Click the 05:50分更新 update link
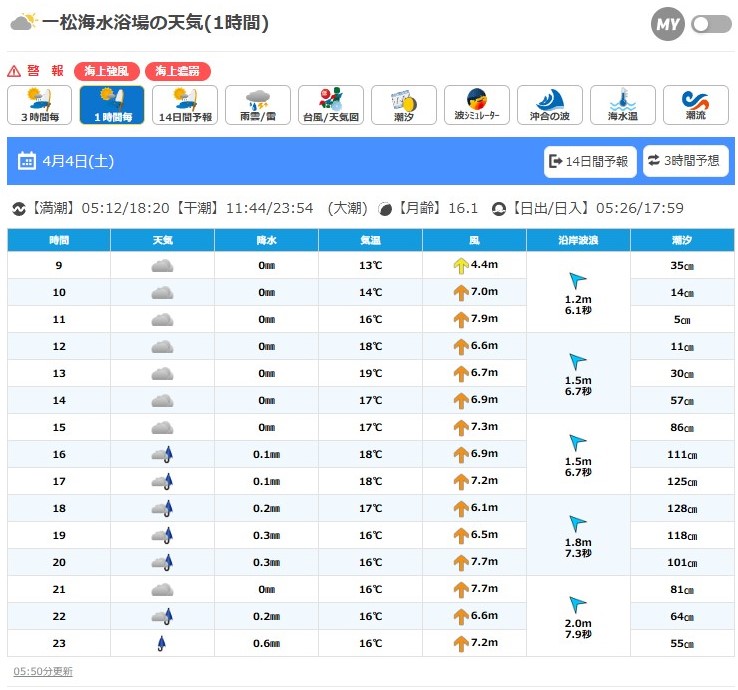Viewport: 738px width, 690px height. (43, 671)
